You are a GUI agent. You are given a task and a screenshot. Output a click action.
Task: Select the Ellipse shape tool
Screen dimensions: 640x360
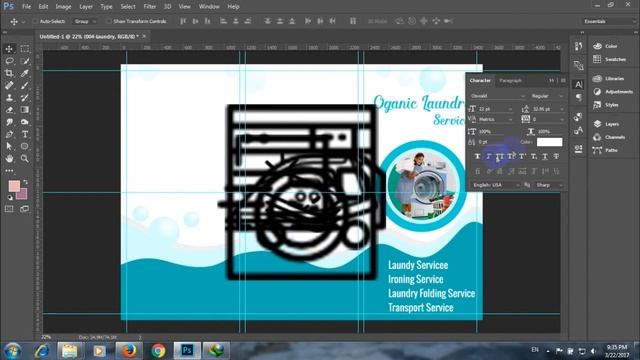24,146
